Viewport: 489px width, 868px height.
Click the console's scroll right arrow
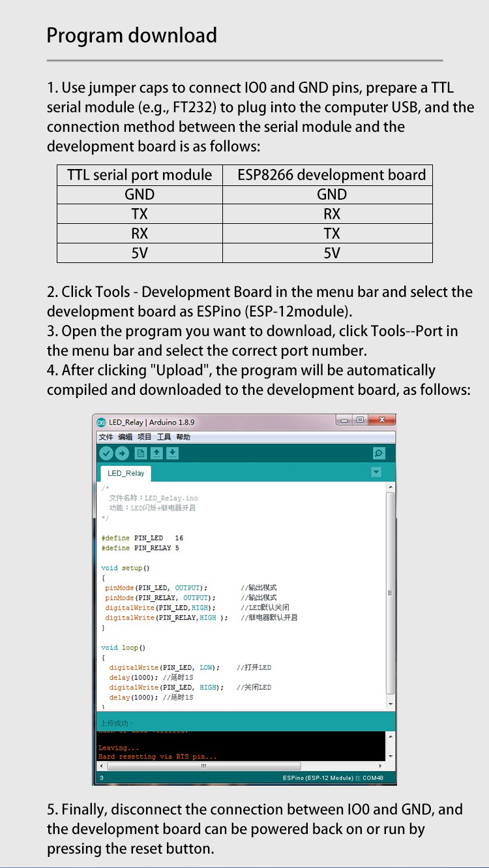tap(381, 766)
